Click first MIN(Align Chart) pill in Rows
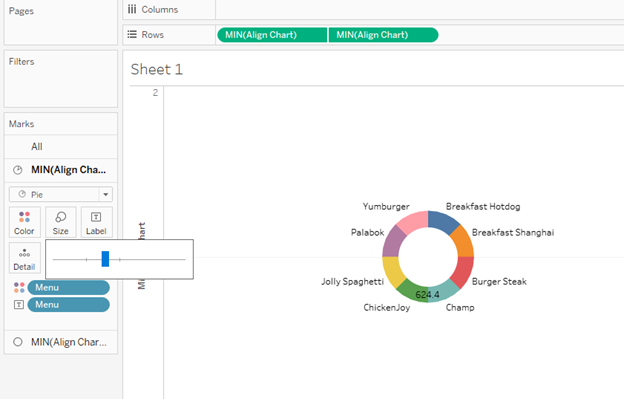 pyautogui.click(x=272, y=35)
